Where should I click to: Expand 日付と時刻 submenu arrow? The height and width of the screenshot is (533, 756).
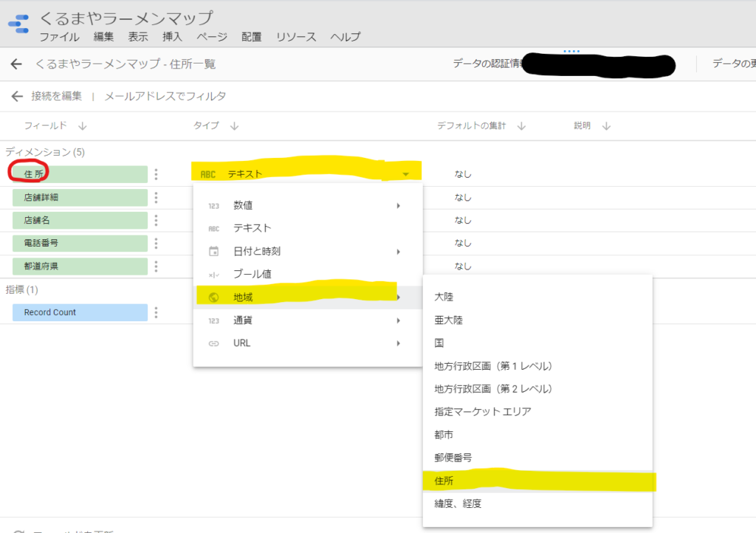pos(398,252)
